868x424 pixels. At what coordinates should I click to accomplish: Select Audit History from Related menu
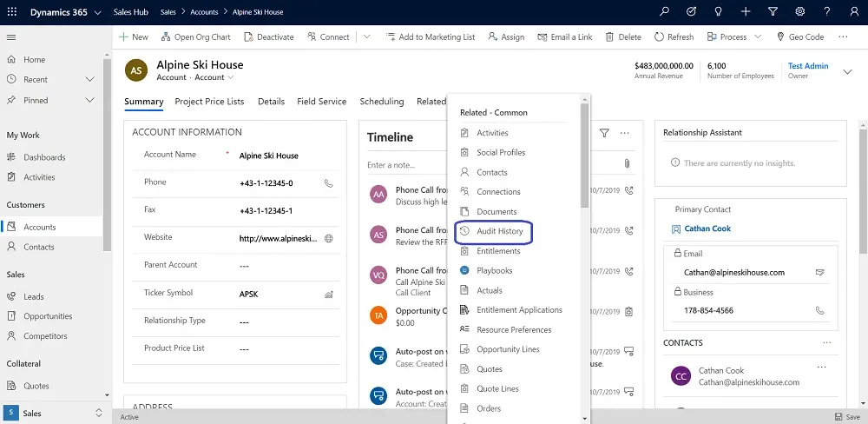click(493, 231)
